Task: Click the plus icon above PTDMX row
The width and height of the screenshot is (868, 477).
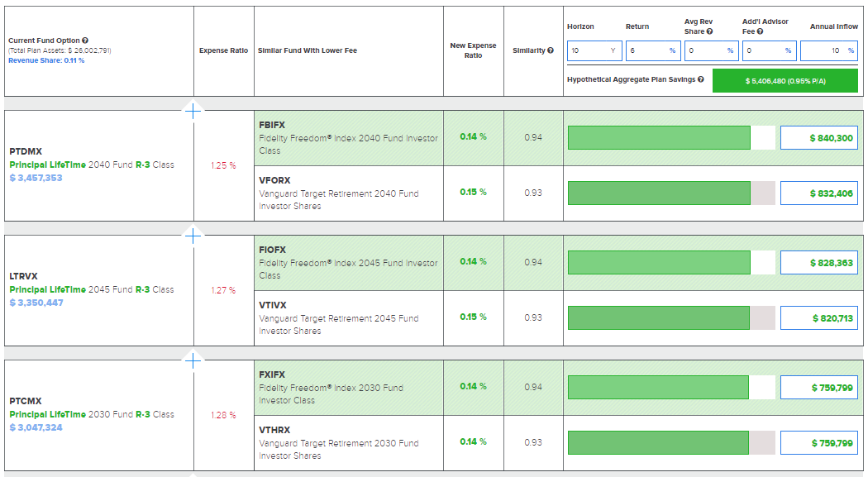Action: pos(193,111)
